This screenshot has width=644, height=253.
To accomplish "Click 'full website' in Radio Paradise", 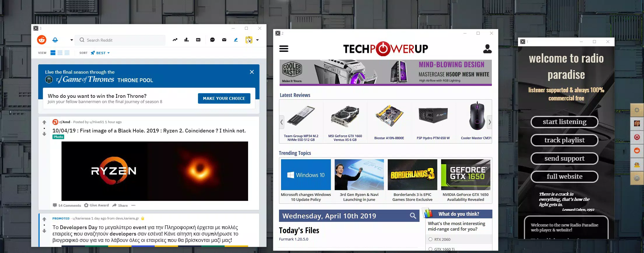I will (x=564, y=176).
